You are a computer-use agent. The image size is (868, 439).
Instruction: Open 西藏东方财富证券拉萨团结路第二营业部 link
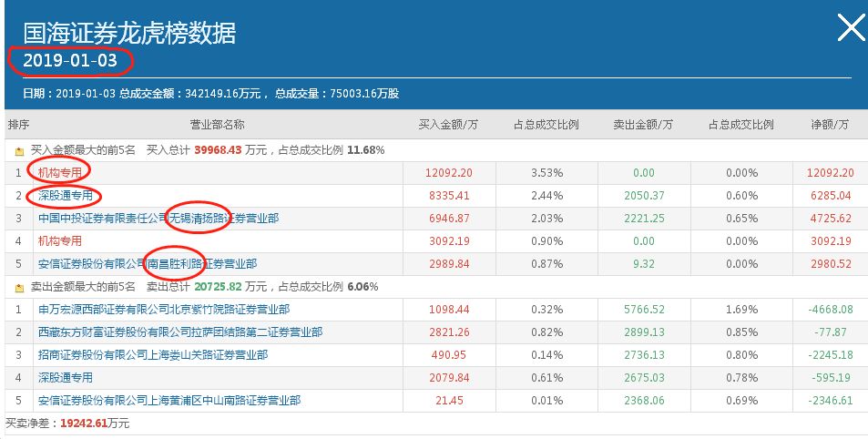click(180, 332)
